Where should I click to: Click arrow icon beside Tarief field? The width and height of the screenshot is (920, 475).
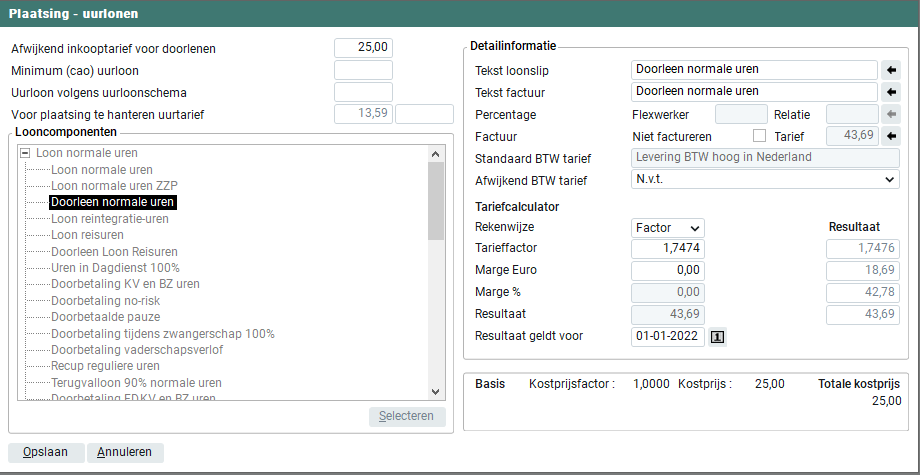click(x=891, y=136)
